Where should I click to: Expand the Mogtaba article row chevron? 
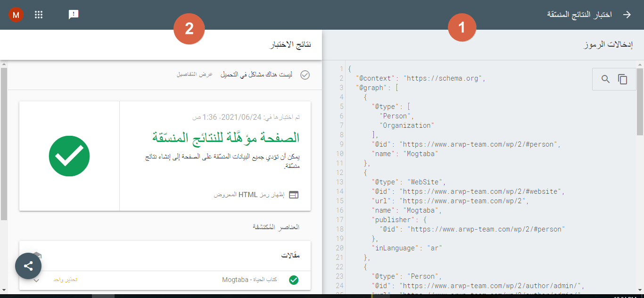tap(36, 280)
